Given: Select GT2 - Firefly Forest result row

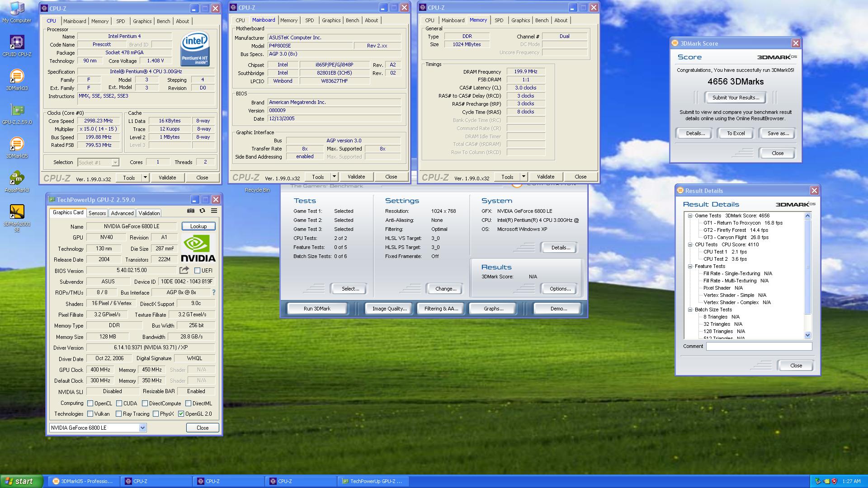Looking at the screenshot, I should 736,230.
